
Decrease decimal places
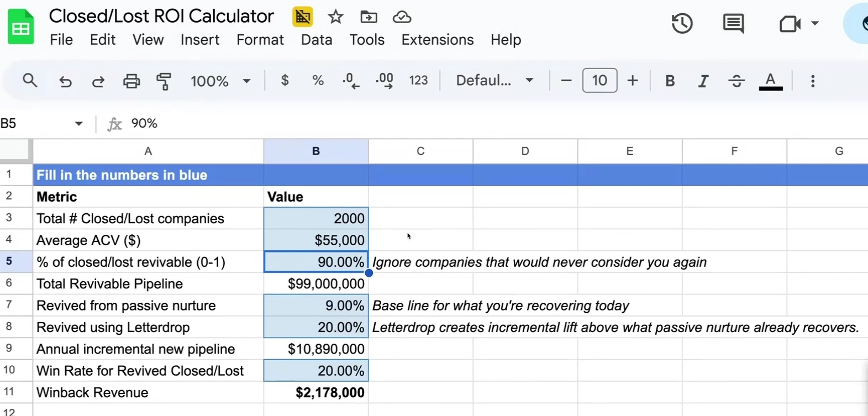[x=351, y=81]
